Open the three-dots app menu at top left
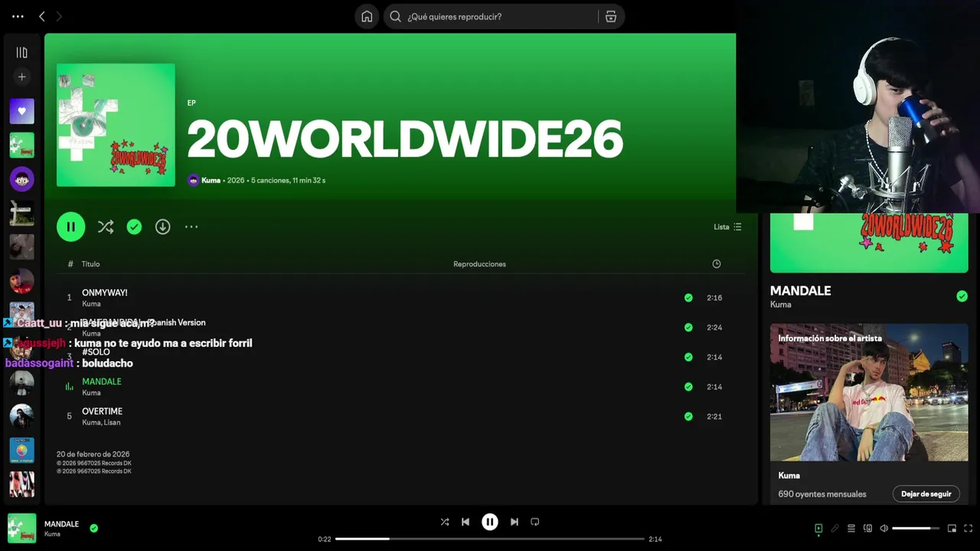Viewport: 980px width, 551px height. coord(18,16)
